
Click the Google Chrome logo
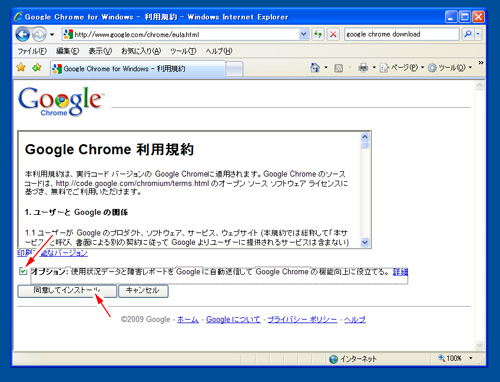(x=61, y=102)
